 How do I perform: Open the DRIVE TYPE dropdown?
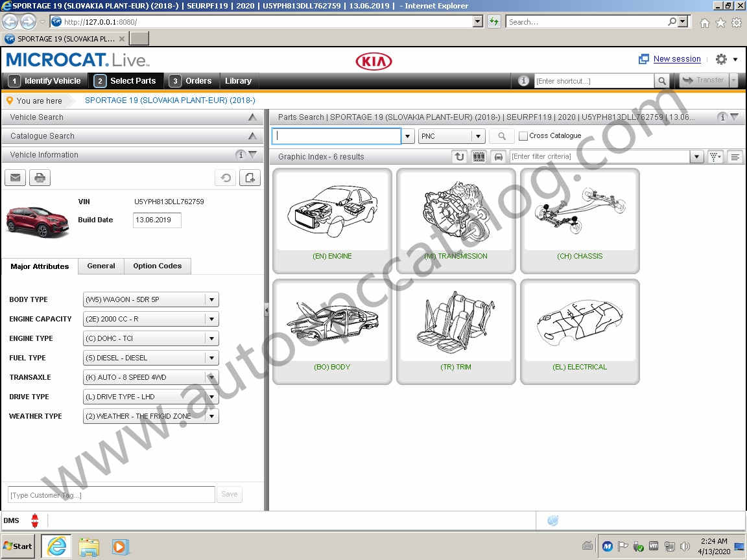[x=212, y=397]
